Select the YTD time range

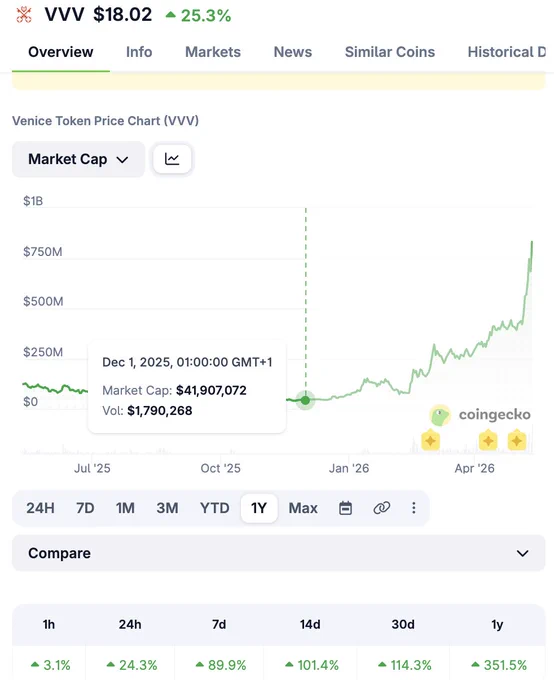pyautogui.click(x=214, y=508)
